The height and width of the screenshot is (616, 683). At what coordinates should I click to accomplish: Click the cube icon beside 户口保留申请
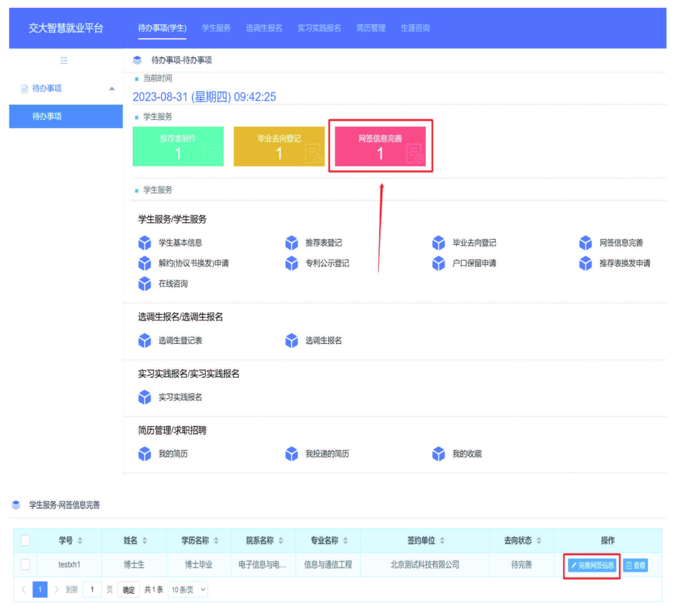(x=438, y=263)
